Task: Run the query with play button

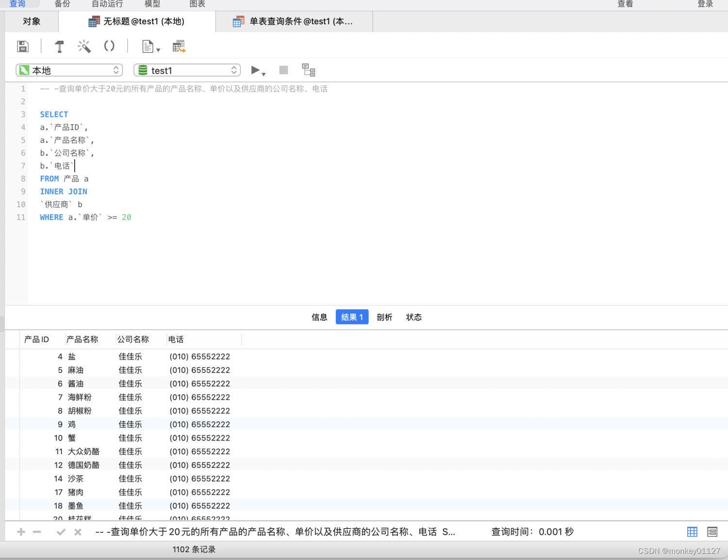Action: (255, 70)
